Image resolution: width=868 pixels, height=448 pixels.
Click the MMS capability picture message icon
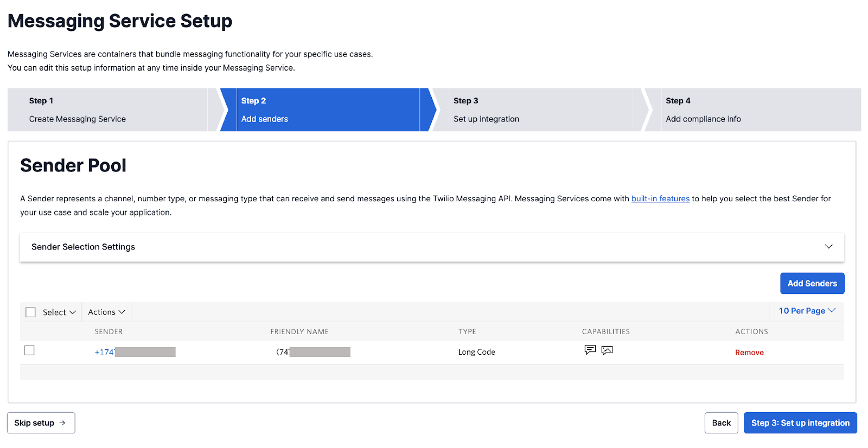point(607,350)
